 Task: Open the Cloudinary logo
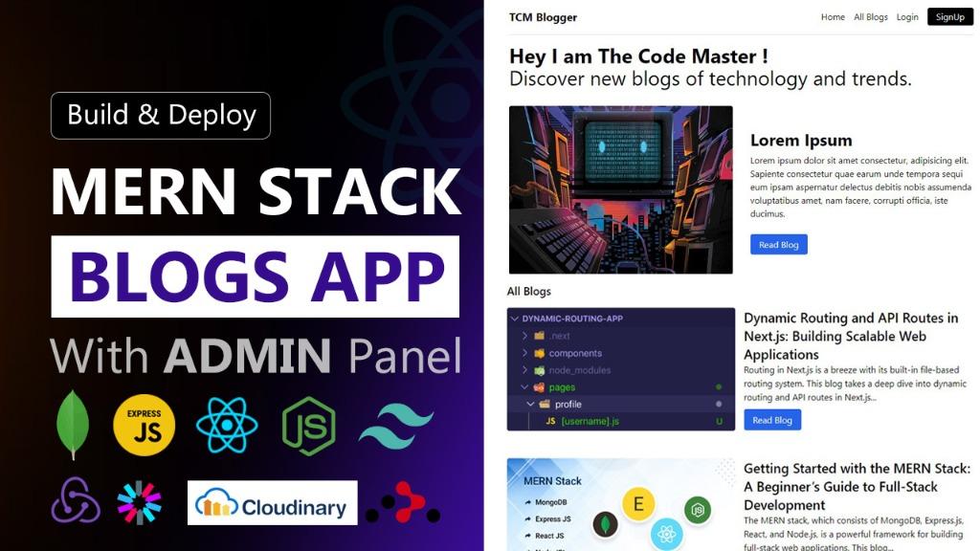tap(273, 502)
